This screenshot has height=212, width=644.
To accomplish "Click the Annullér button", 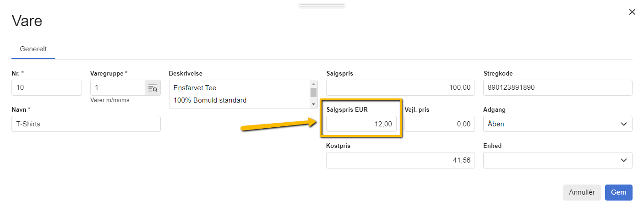I will coord(582,192).
